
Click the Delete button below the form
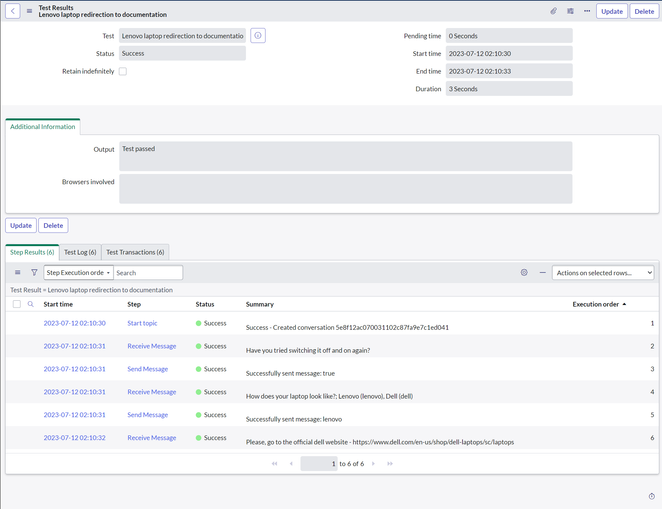(53, 225)
